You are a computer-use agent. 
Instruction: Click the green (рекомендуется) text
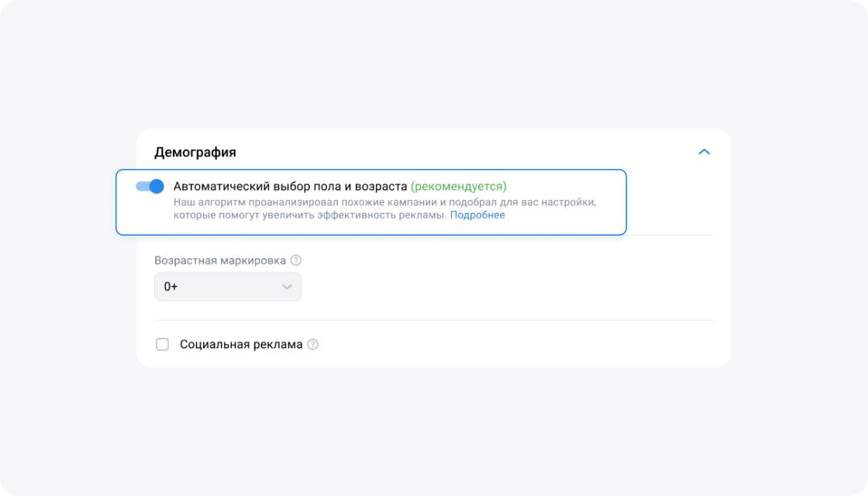pyautogui.click(x=458, y=187)
